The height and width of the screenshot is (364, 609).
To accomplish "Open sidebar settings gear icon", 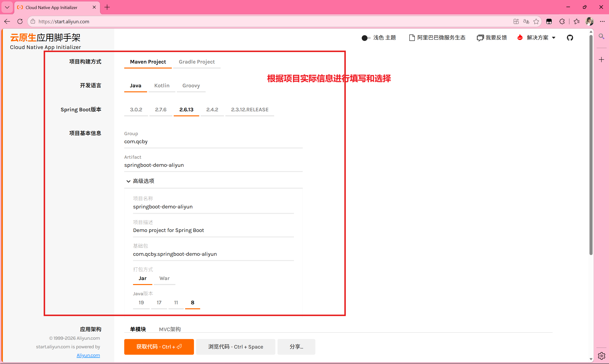I will click(x=601, y=356).
